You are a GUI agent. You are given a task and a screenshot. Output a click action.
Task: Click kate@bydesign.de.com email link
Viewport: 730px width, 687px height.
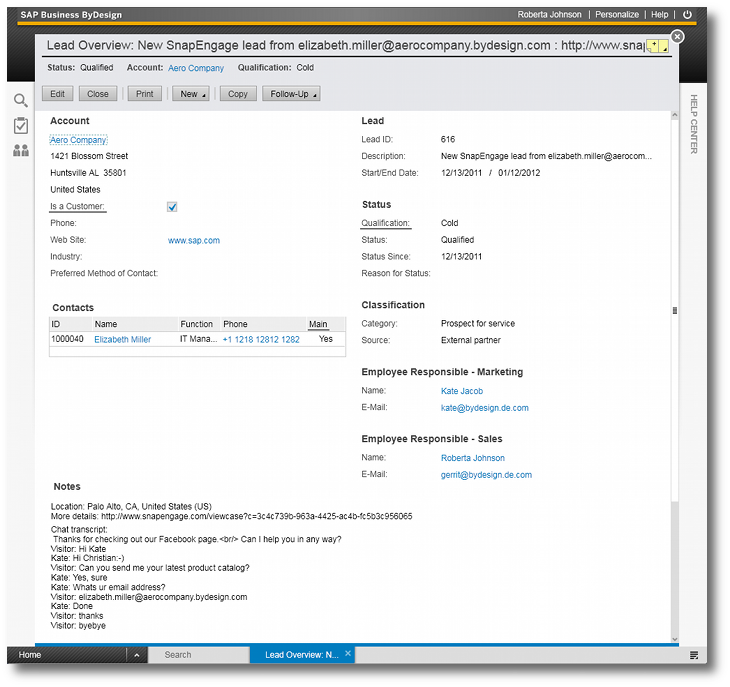[x=485, y=408]
